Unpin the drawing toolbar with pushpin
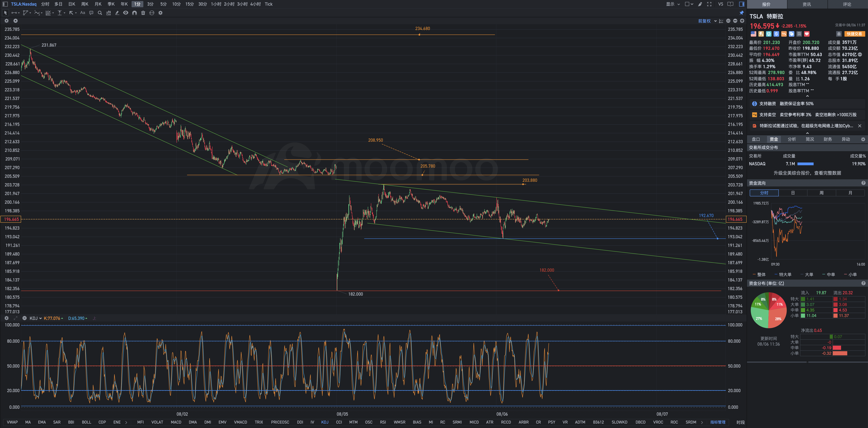Screen dimensions: 868x428 click(742, 13)
